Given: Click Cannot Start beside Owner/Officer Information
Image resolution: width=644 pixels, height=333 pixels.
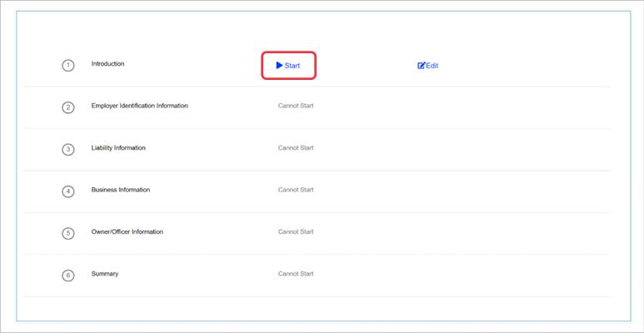Looking at the screenshot, I should (x=296, y=231).
